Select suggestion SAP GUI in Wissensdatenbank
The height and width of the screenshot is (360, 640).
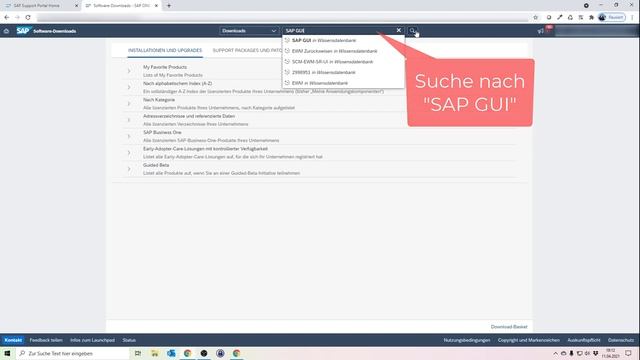pos(343,40)
